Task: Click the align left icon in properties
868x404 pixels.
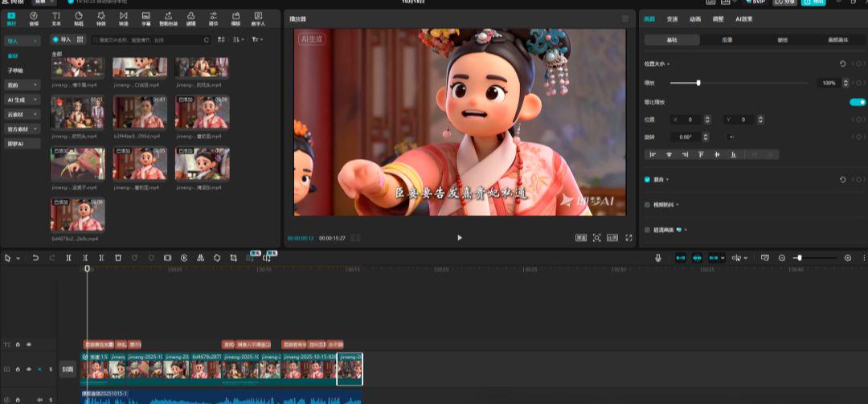Action: (x=653, y=154)
